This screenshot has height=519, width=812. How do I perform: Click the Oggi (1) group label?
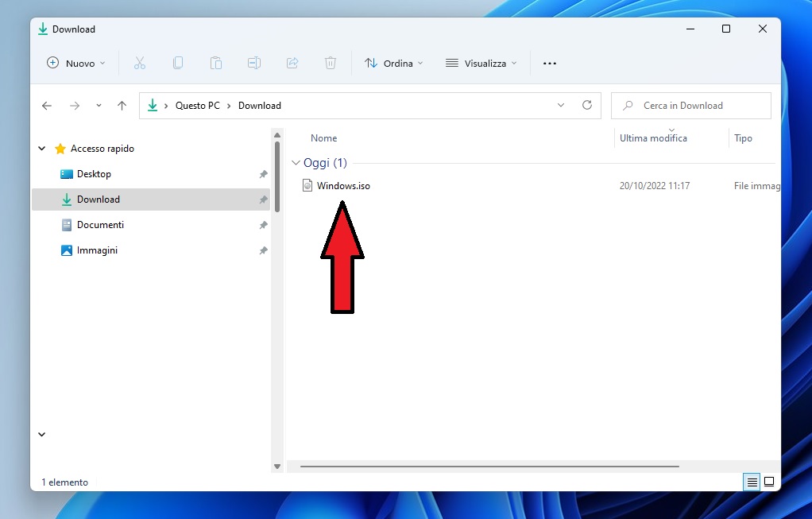pyautogui.click(x=325, y=163)
